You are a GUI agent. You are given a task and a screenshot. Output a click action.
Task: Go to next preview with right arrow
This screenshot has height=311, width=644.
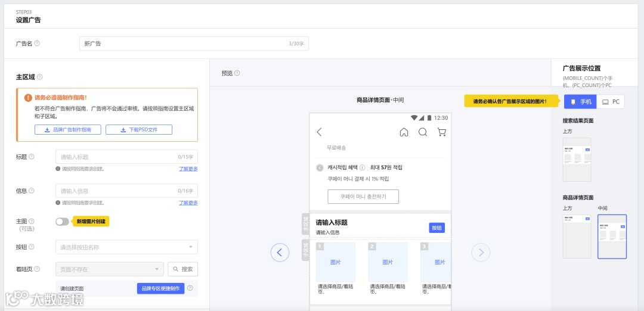coord(481,253)
